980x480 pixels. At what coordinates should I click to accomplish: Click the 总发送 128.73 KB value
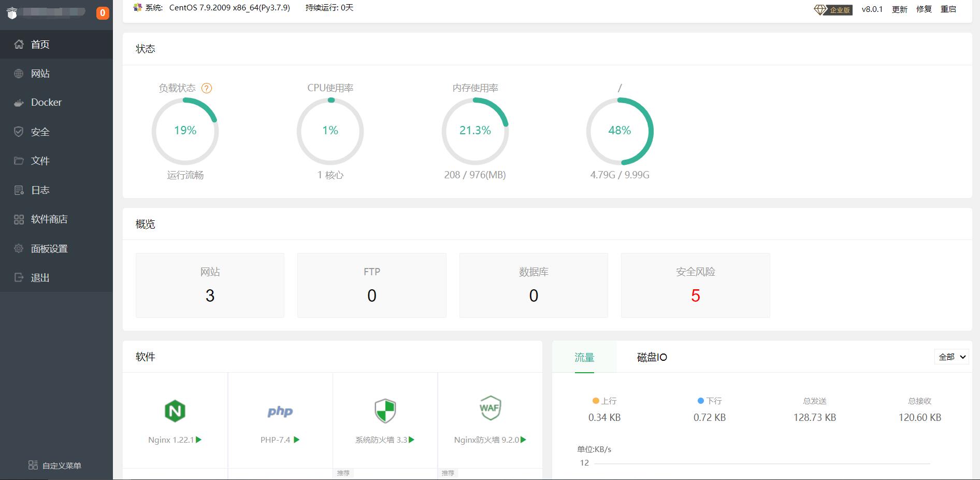(815, 417)
